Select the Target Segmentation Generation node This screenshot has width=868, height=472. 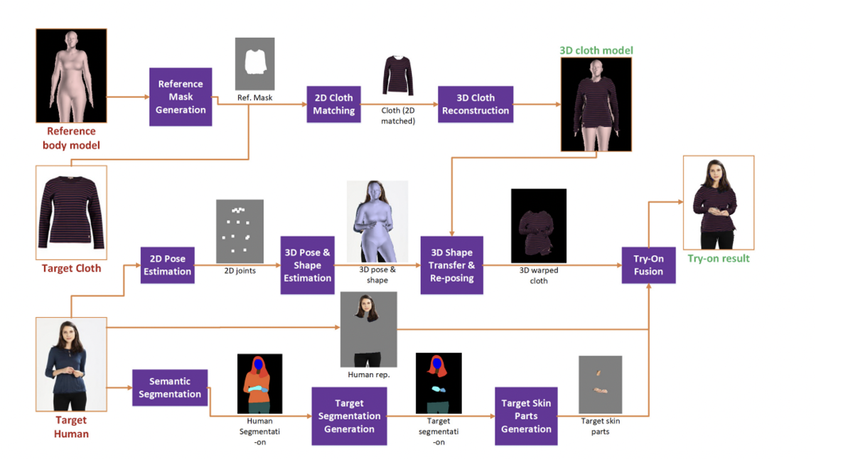coord(349,416)
